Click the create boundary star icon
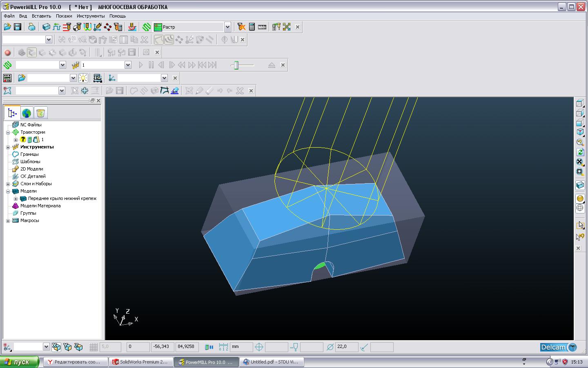The width and height of the screenshot is (588, 368). pyautogui.click(x=7, y=90)
